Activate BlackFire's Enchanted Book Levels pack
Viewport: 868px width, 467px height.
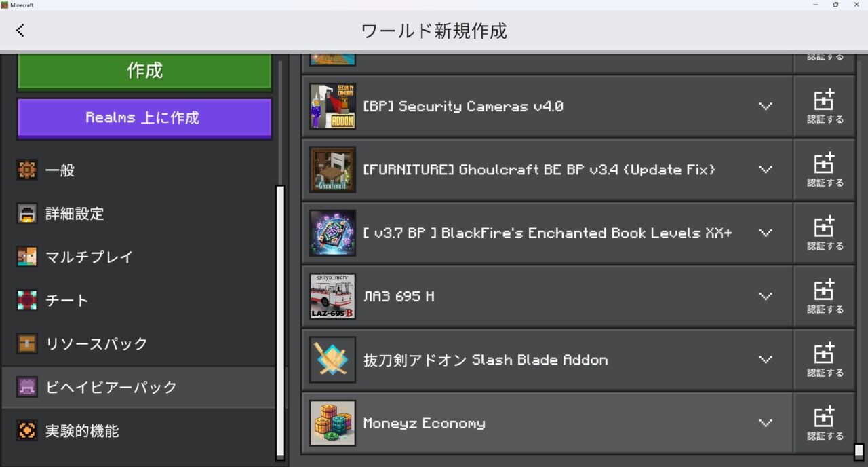click(825, 233)
